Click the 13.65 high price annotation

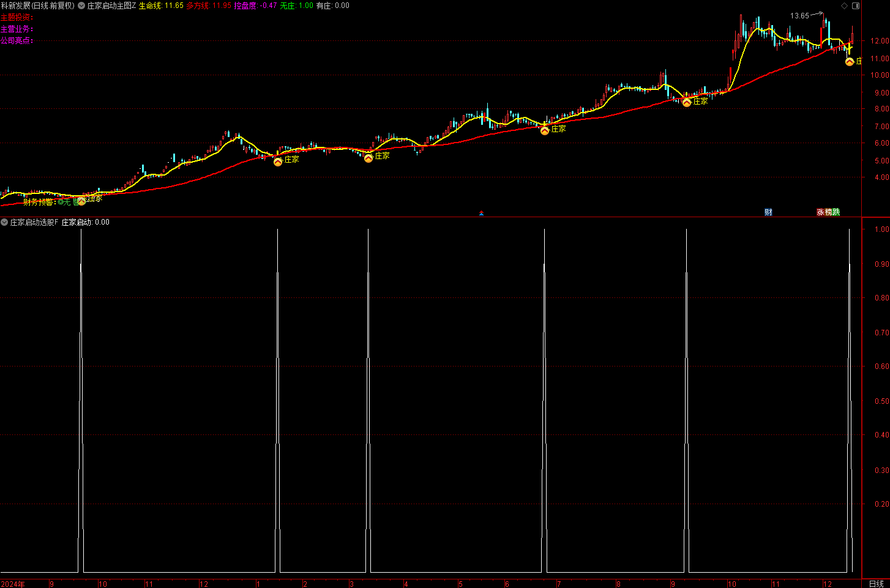click(799, 16)
